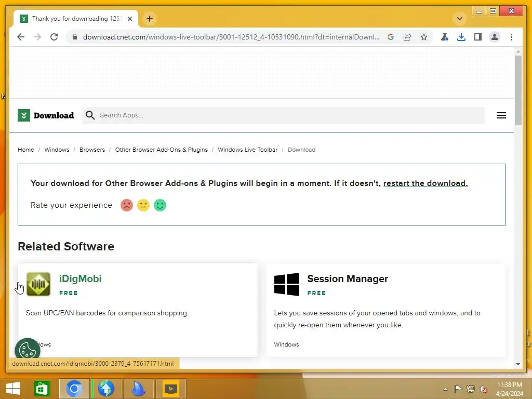Go to Windows breadcrumb
Image resolution: width=532 pixels, height=399 pixels.
click(57, 150)
